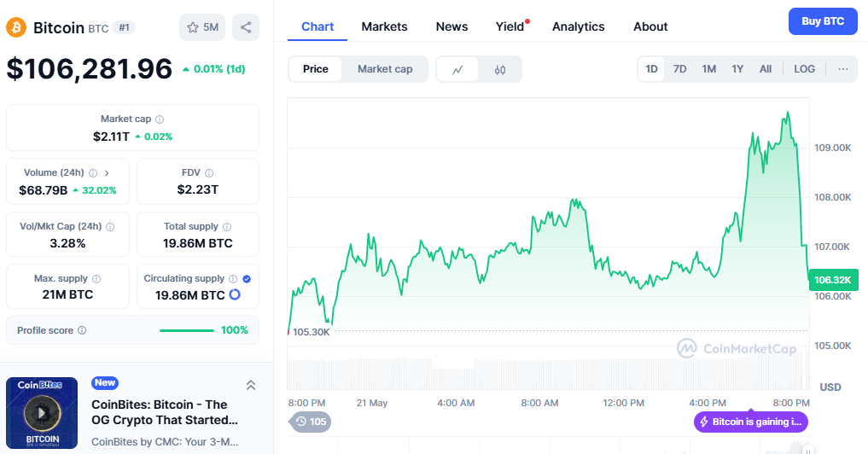Viewport: 868px width, 454px height.
Task: Click info icon beside Circulating supply
Action: (x=233, y=278)
